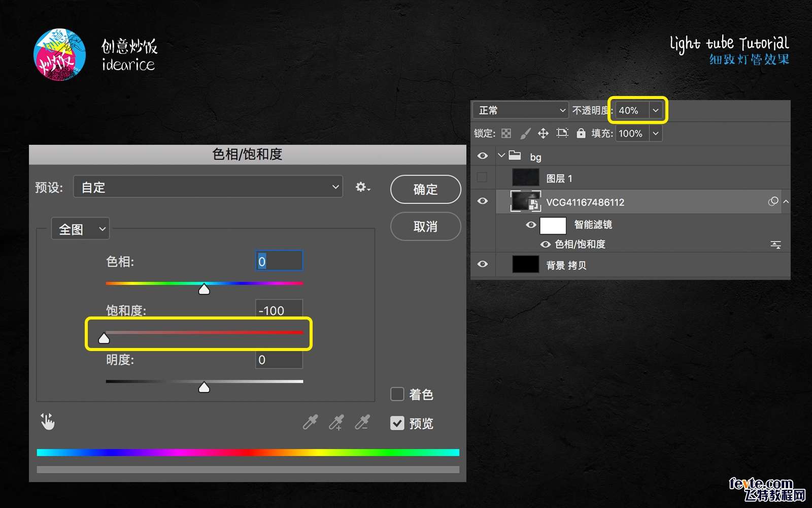Click the lock all padlock icon
Viewport: 812px width, 508px height.
click(581, 134)
